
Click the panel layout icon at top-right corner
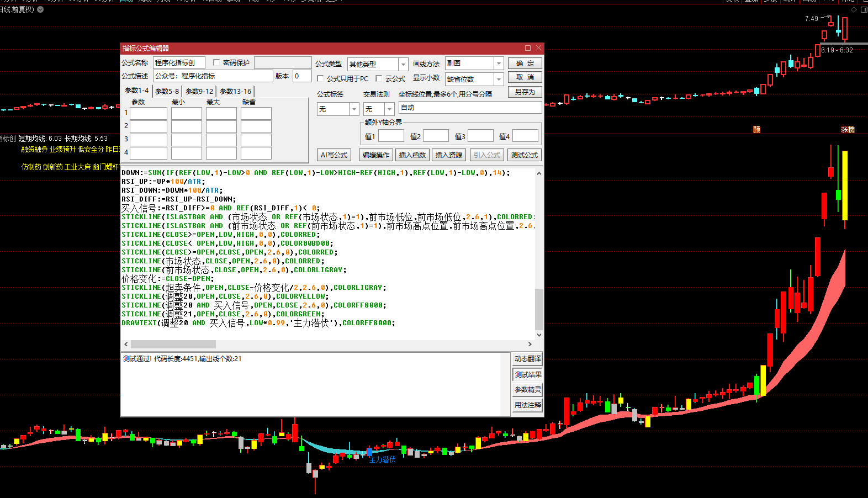coord(864,9)
